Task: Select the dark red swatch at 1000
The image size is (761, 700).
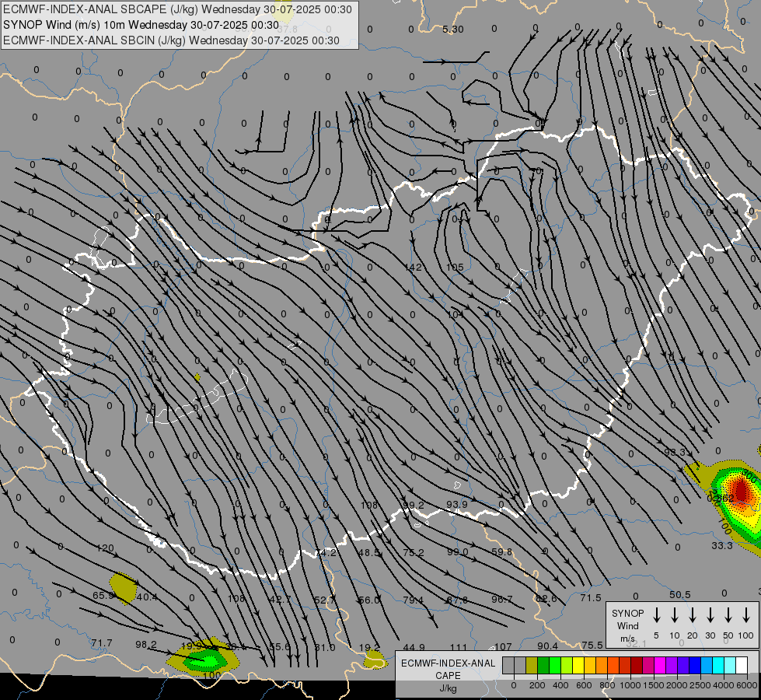Action: pos(637,665)
